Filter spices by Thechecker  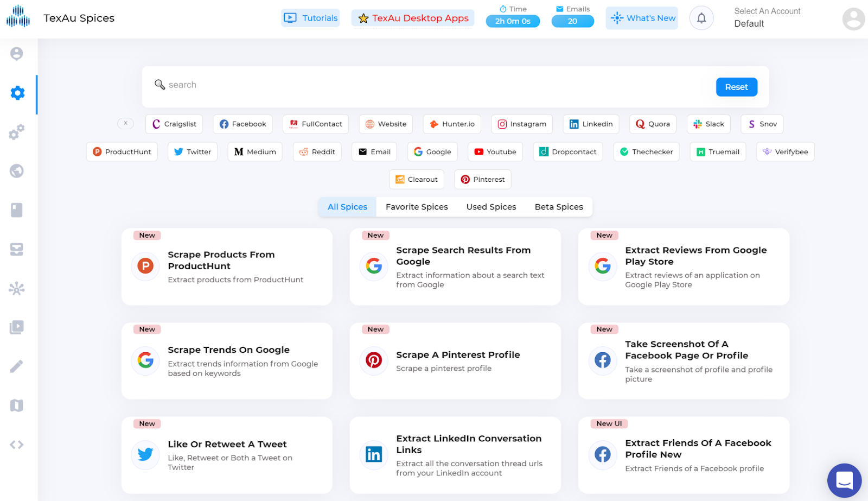[646, 151]
